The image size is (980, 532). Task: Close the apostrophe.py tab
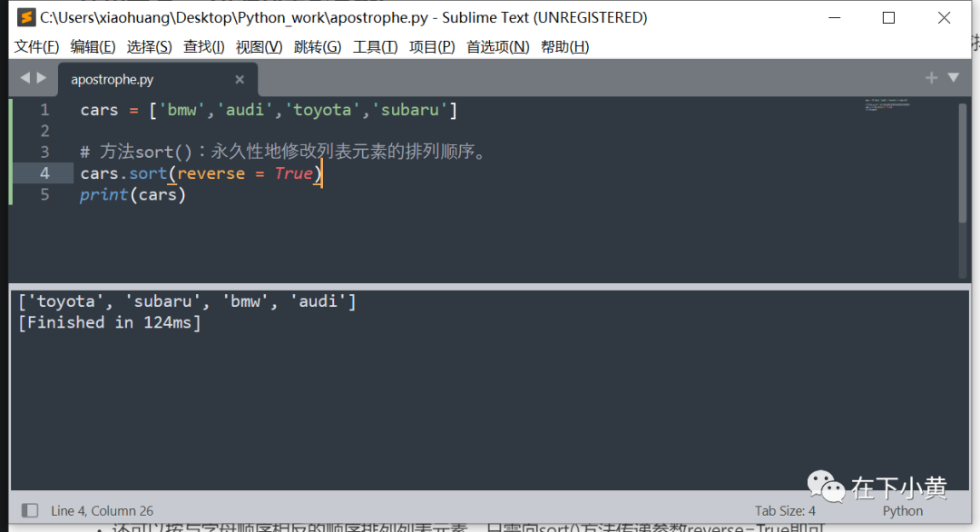coord(240,79)
